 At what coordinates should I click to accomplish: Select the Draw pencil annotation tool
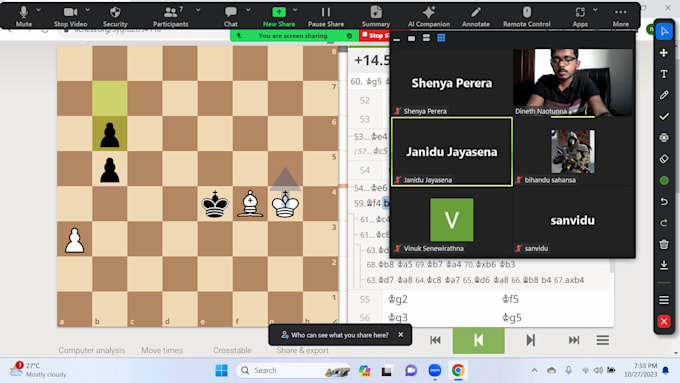point(664,95)
